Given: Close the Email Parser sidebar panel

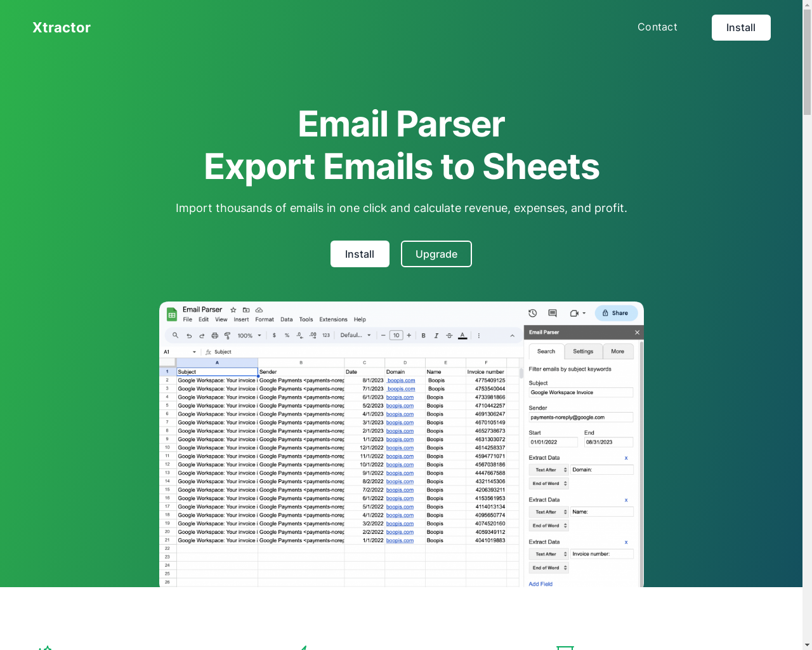Looking at the screenshot, I should [637, 332].
